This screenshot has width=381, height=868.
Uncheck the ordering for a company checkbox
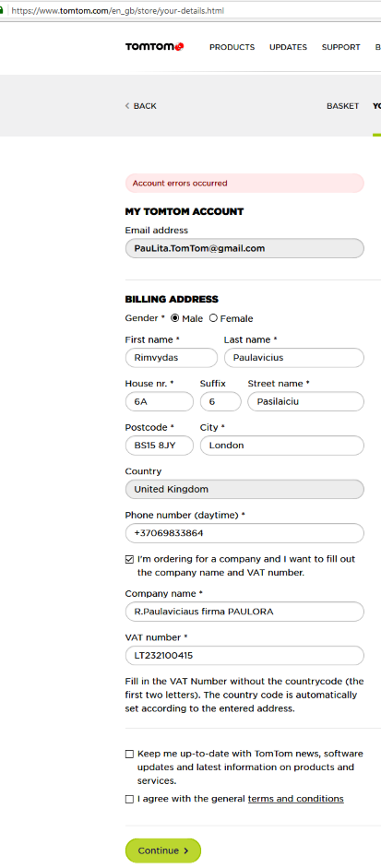(x=129, y=559)
